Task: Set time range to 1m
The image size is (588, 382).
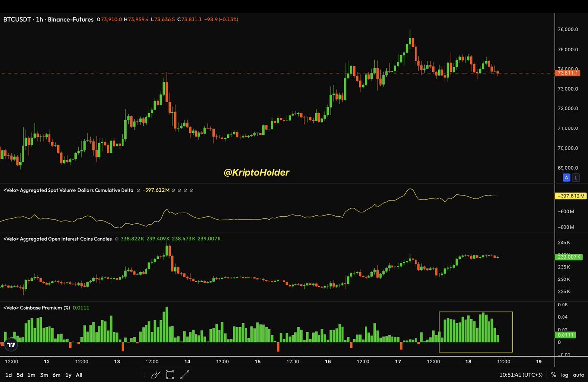Action: (x=31, y=375)
